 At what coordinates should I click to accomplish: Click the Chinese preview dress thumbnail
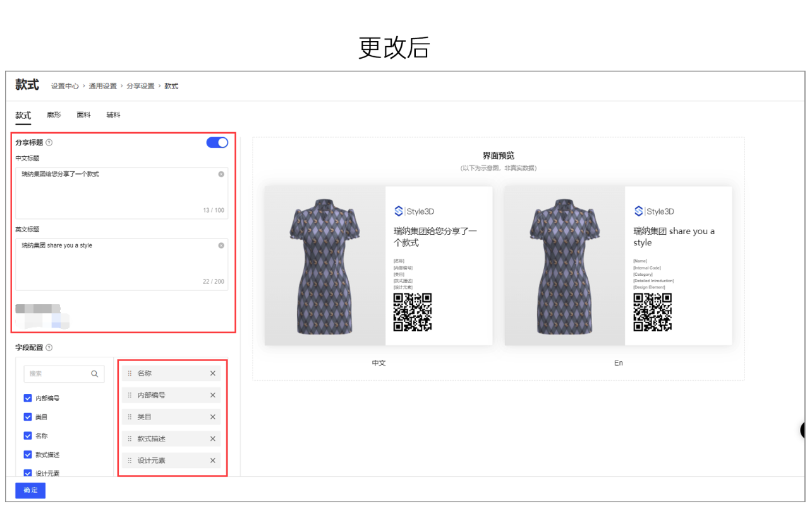pyautogui.click(x=325, y=266)
